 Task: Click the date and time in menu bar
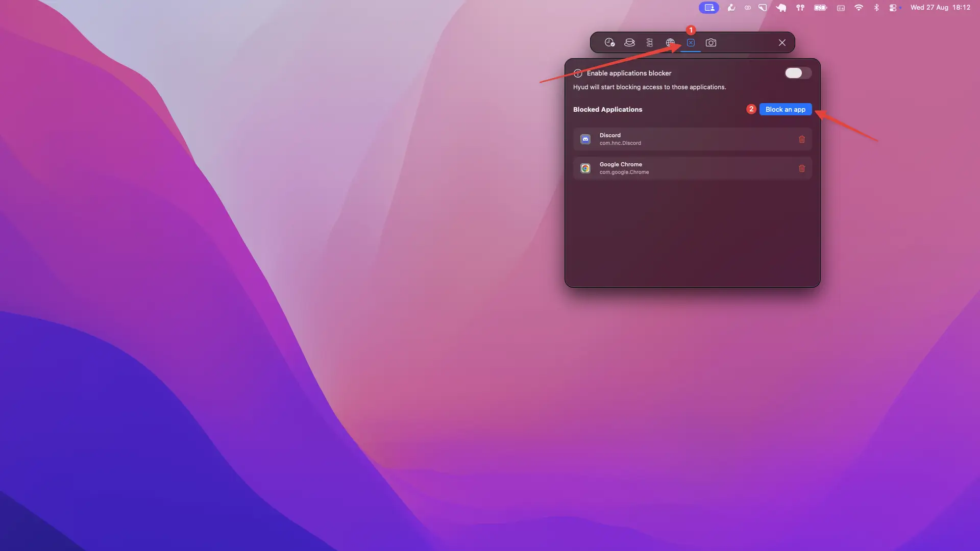point(941,8)
